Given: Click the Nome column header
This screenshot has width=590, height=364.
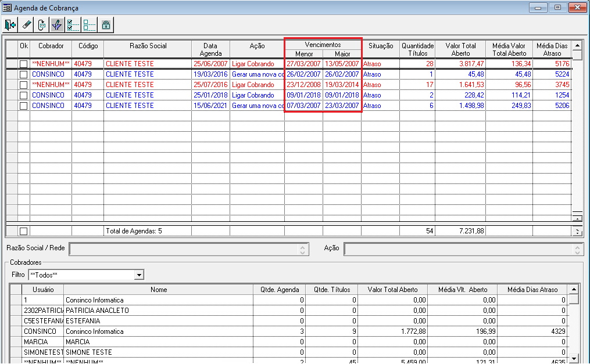Looking at the screenshot, I should (x=159, y=290).
